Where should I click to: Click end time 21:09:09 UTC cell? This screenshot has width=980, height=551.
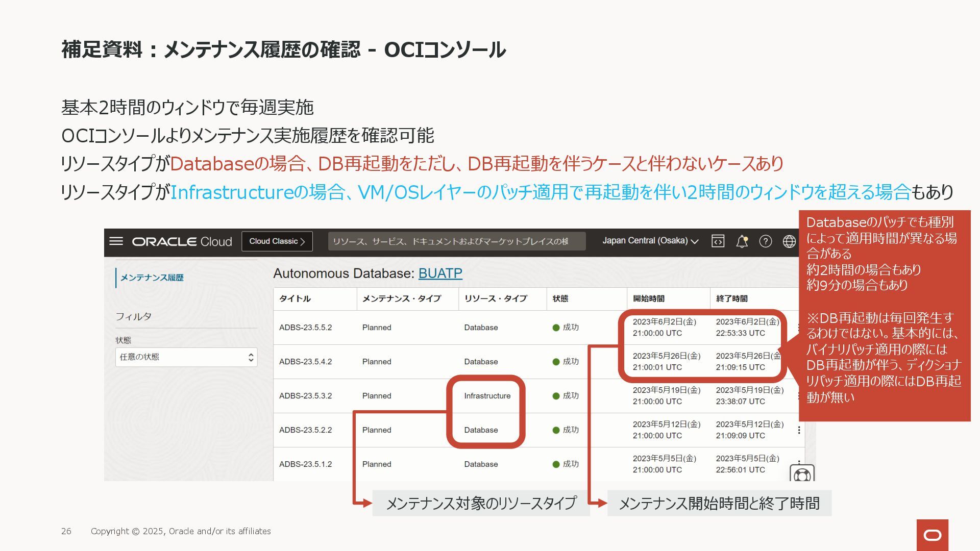(x=750, y=430)
